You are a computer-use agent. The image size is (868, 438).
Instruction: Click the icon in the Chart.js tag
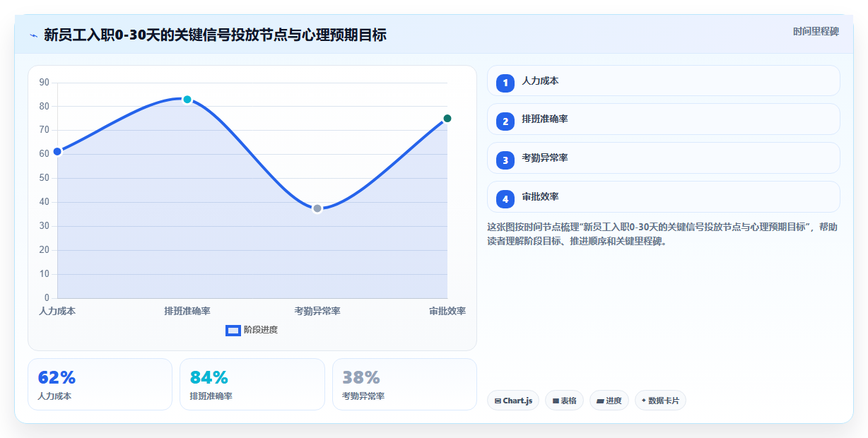(498, 401)
